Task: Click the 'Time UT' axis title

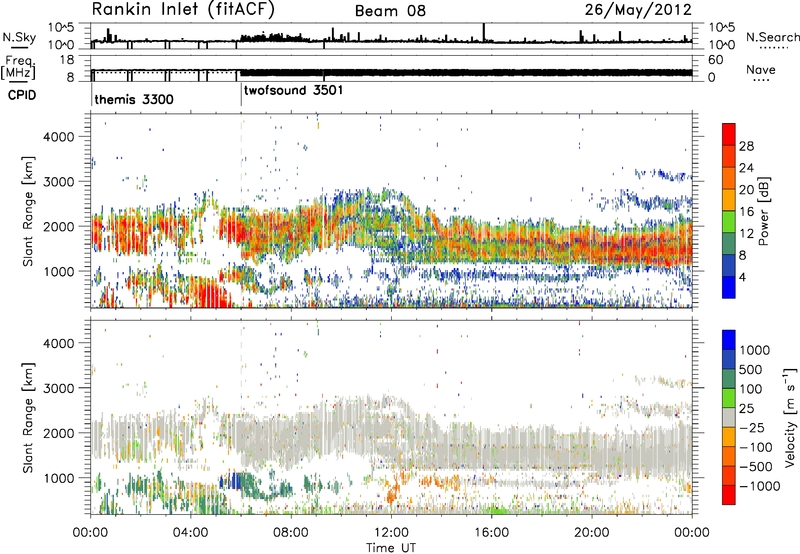Action: 391,547
